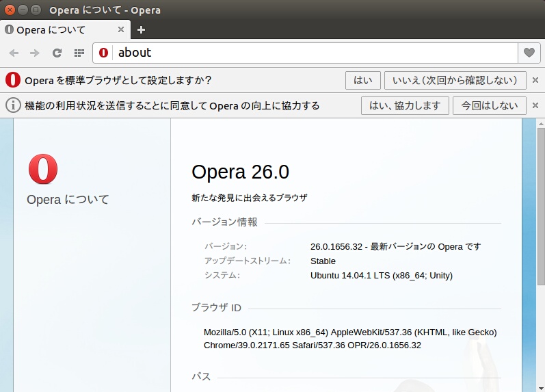This screenshot has height=392, width=545.
Task: Click 'Ubuntu 14.04.1 LTS (x86_64; Unity)' text
Action: click(382, 276)
